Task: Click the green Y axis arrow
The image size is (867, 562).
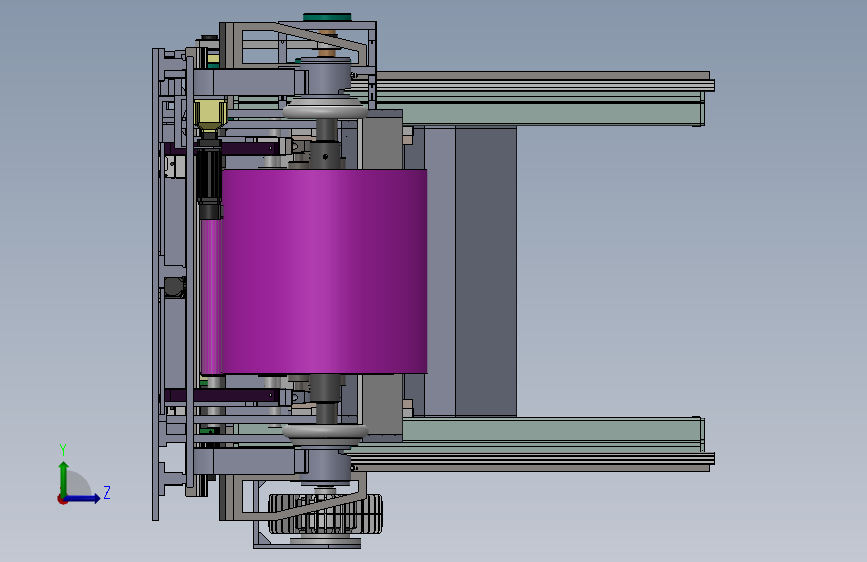Action: [x=63, y=479]
